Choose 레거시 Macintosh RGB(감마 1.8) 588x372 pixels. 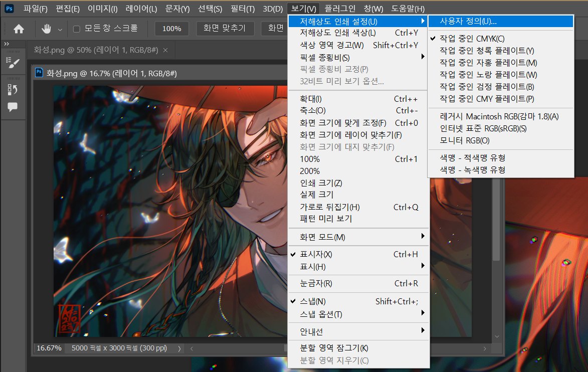(x=501, y=116)
